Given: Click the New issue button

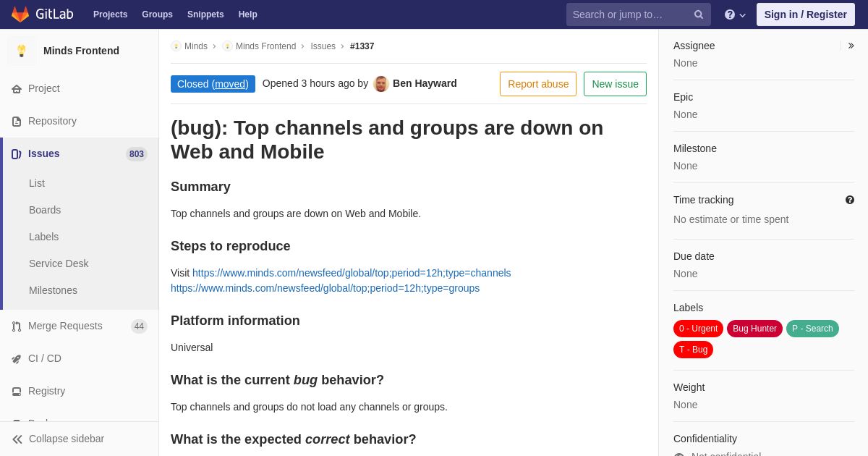Looking at the screenshot, I should coord(615,84).
